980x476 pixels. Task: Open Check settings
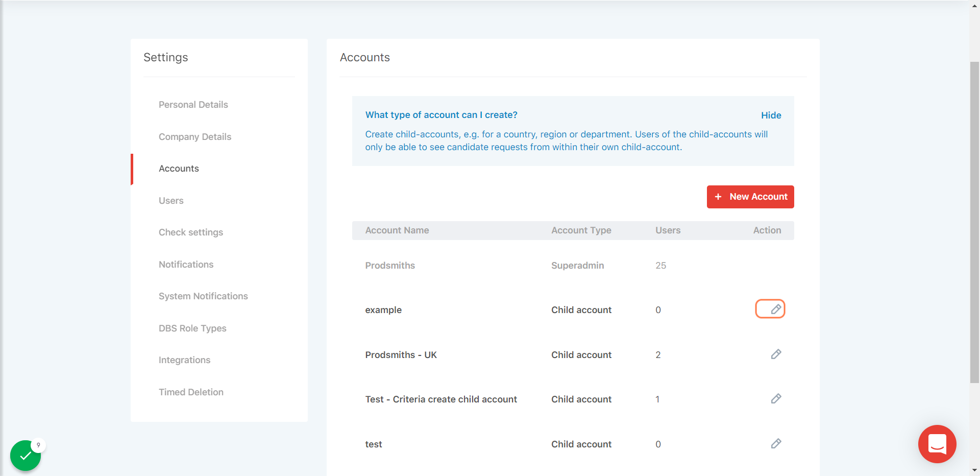point(191,232)
